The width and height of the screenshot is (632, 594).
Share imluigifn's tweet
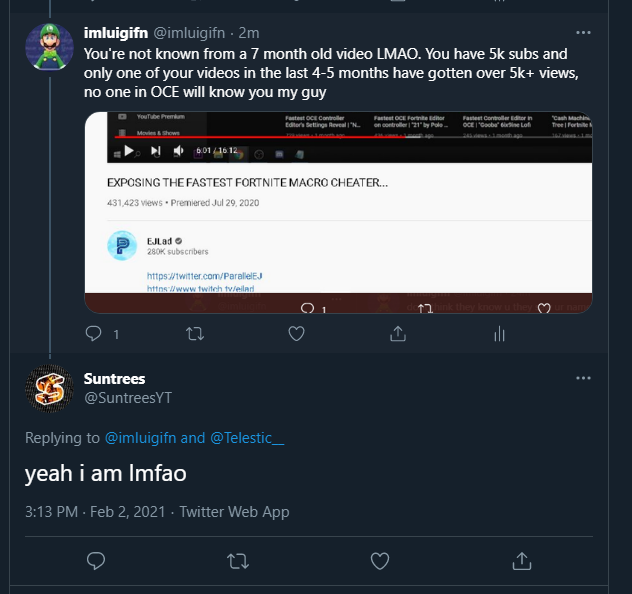pos(397,334)
